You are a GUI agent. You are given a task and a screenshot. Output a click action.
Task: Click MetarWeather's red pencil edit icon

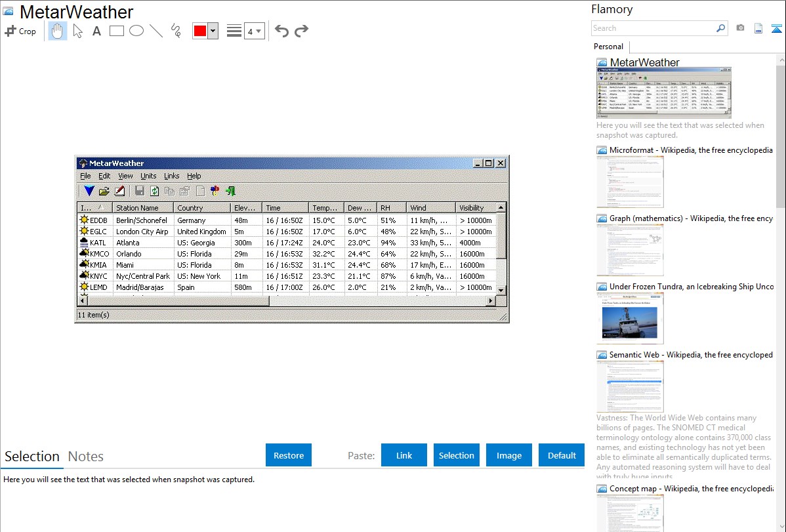click(119, 191)
